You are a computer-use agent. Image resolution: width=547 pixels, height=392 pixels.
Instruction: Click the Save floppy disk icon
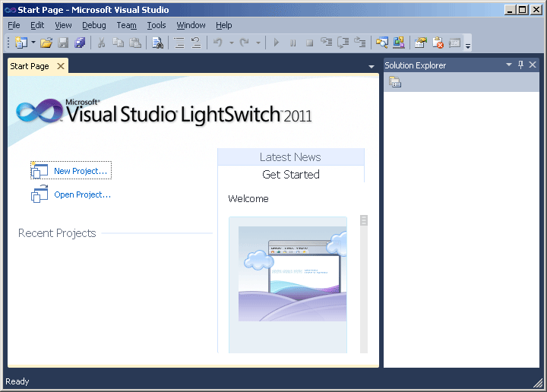click(63, 43)
